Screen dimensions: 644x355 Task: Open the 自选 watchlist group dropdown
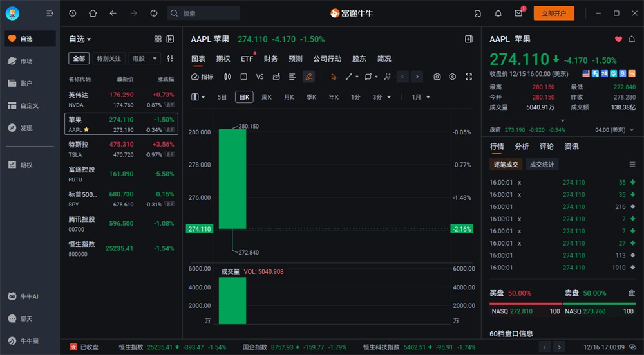click(80, 39)
